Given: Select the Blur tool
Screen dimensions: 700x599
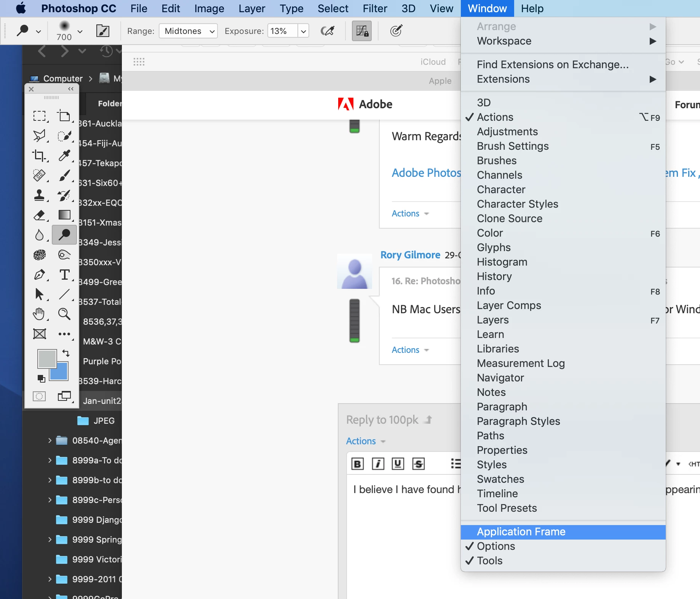Looking at the screenshot, I should [39, 235].
